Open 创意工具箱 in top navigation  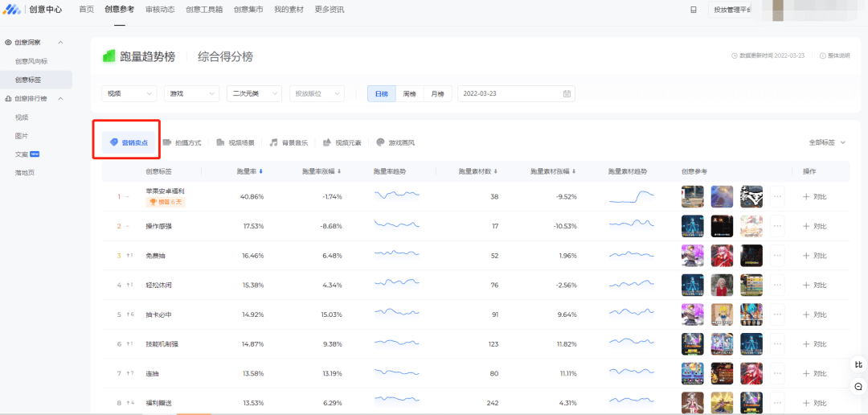[204, 10]
